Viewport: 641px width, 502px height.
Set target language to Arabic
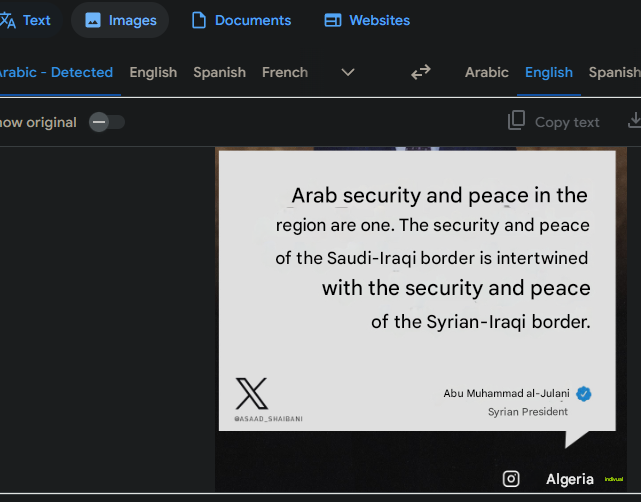click(x=486, y=72)
